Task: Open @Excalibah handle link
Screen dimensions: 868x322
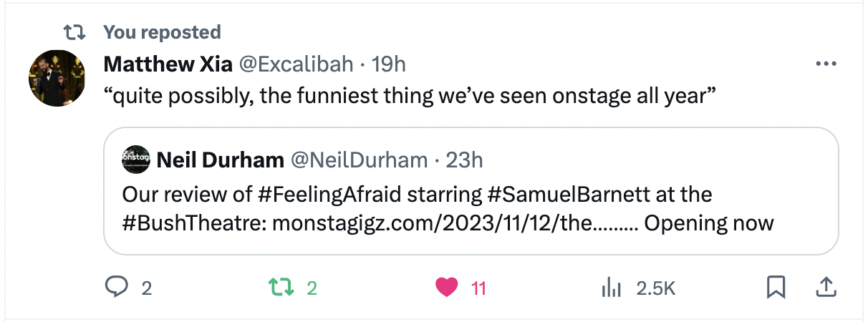Action: (295, 64)
